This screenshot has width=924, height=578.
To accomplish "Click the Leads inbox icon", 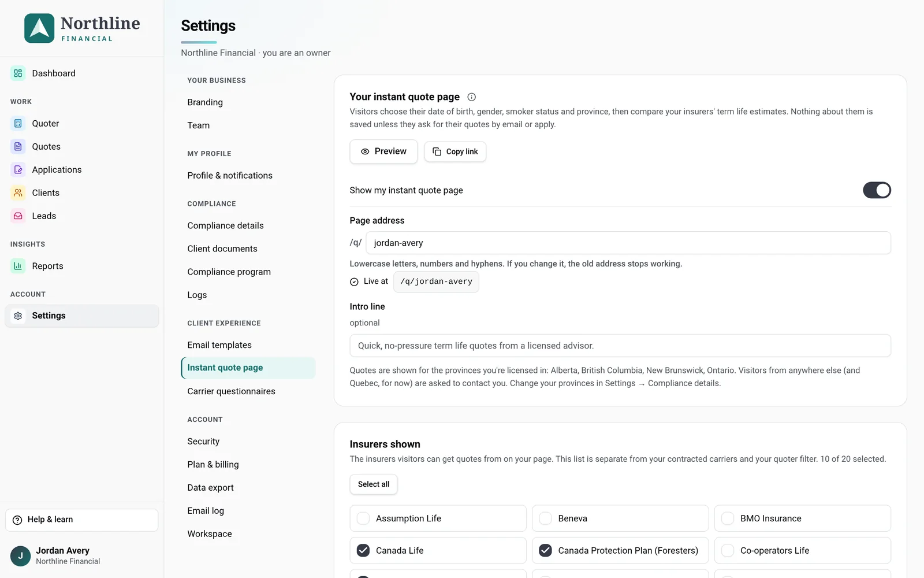I will click(18, 216).
